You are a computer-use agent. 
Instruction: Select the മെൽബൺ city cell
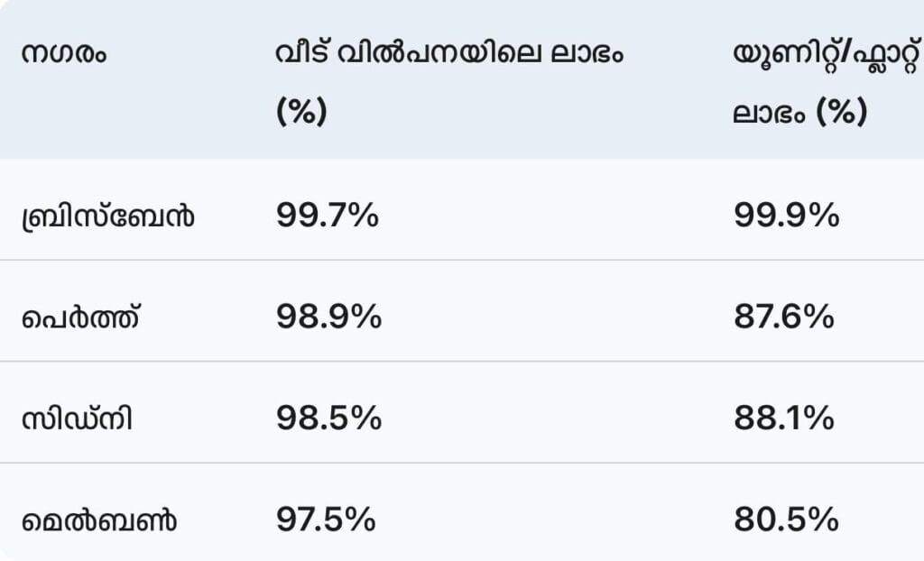(99, 520)
